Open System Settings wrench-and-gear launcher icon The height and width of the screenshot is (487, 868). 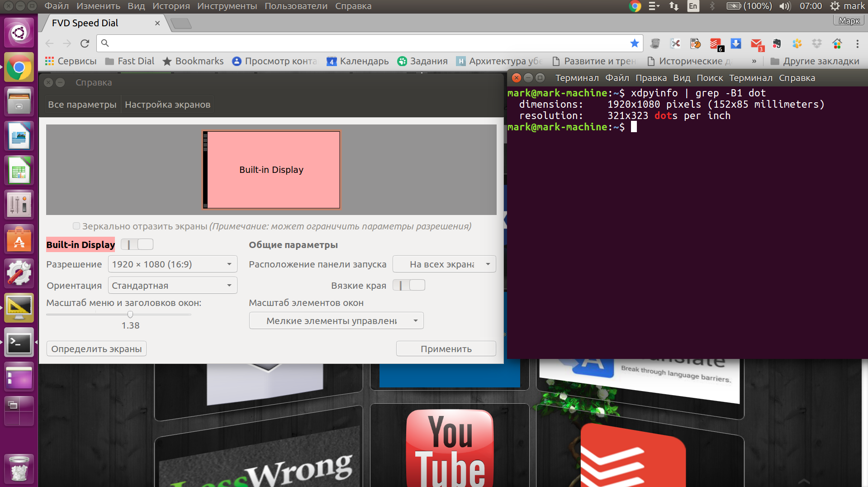pyautogui.click(x=19, y=274)
